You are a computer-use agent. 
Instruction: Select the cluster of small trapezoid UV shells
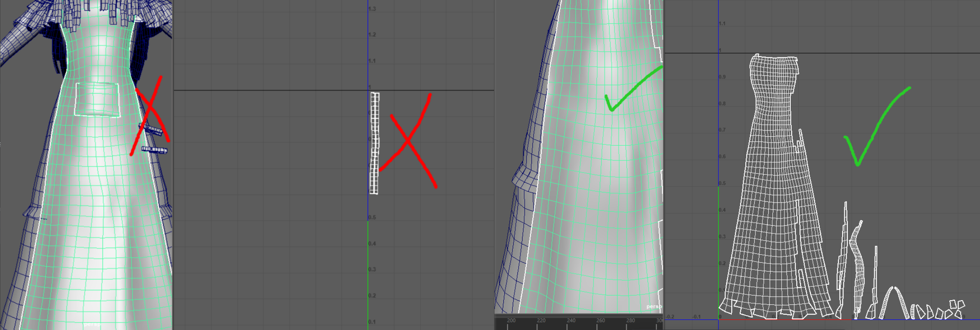pyautogui.click(x=940, y=311)
